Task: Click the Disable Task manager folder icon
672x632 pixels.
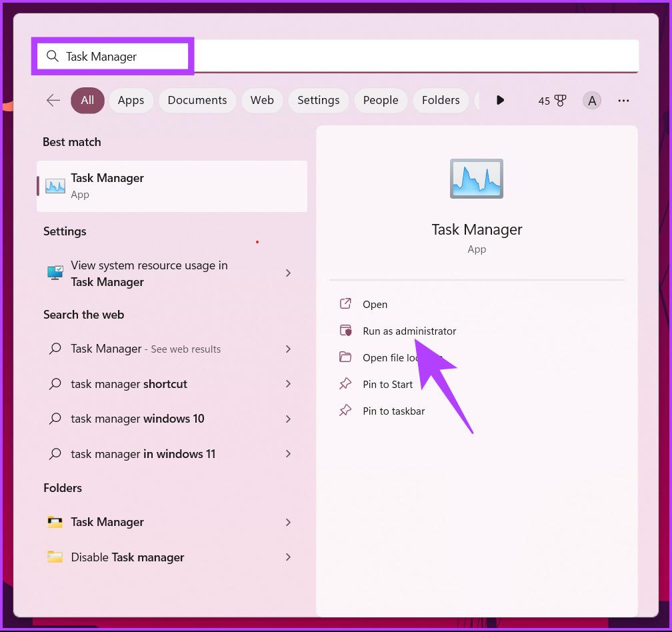Action: tap(55, 557)
